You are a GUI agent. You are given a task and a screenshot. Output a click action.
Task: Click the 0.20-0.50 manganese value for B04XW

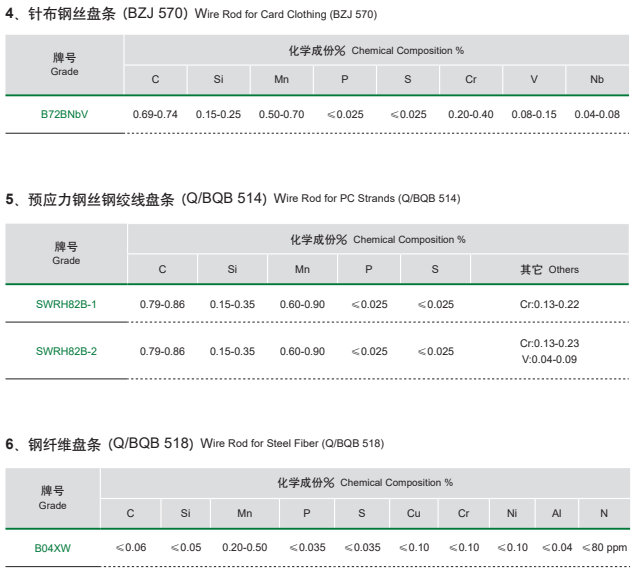245,547
